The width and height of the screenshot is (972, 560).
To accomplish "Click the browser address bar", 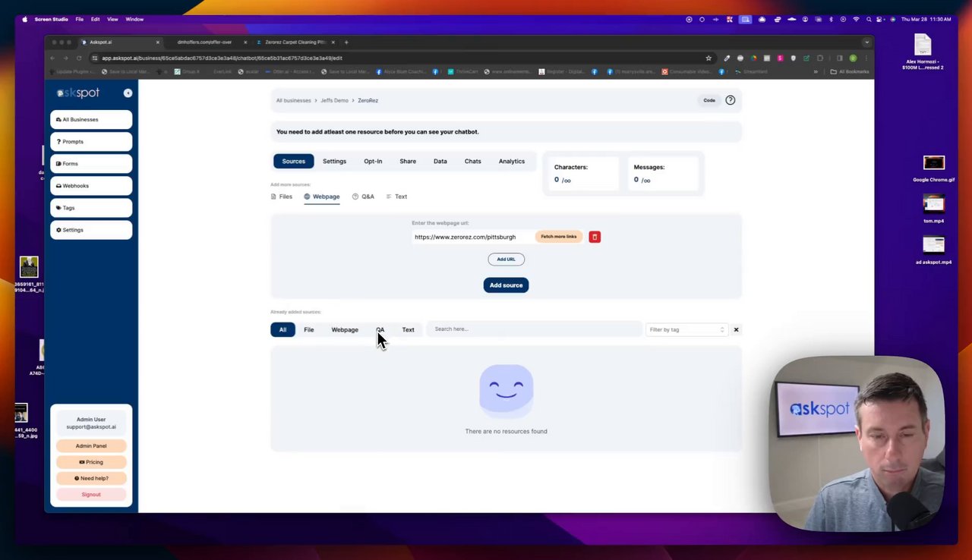I will point(402,58).
